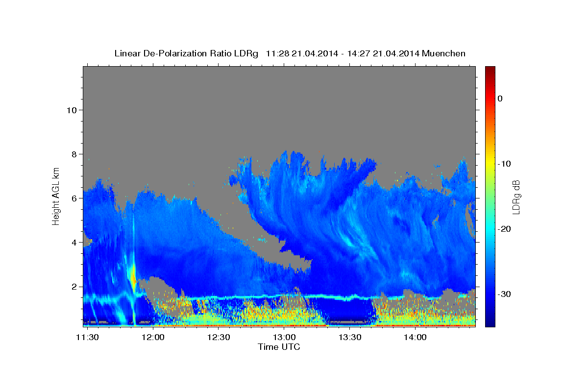Click the 13:00 time tick label
The image size is (588, 392).
coord(284,338)
